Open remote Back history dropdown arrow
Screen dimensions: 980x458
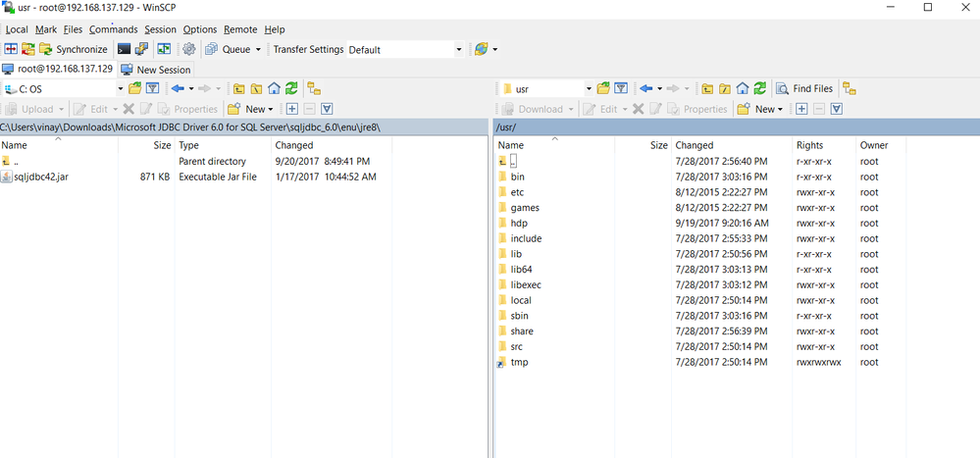click(660, 88)
